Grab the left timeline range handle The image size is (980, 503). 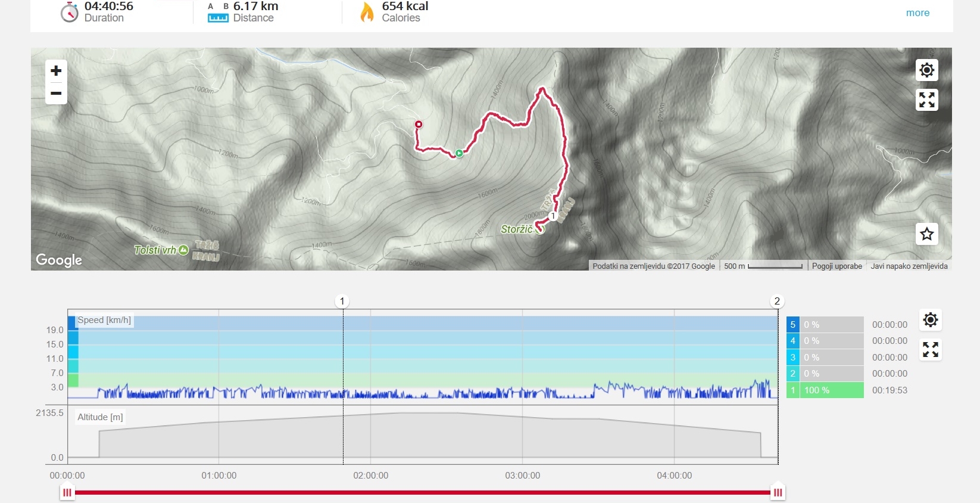click(x=67, y=492)
